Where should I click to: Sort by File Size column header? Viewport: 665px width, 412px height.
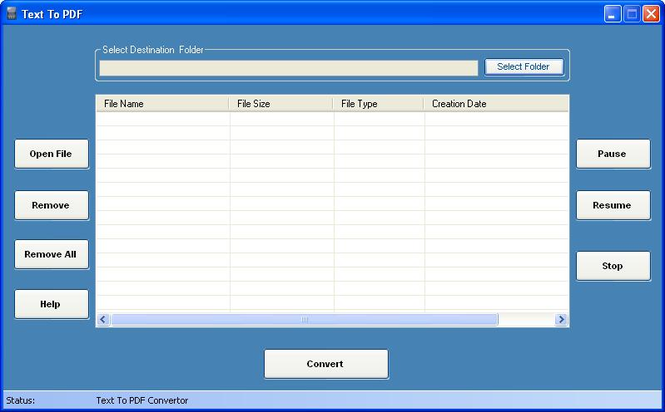[x=281, y=104]
